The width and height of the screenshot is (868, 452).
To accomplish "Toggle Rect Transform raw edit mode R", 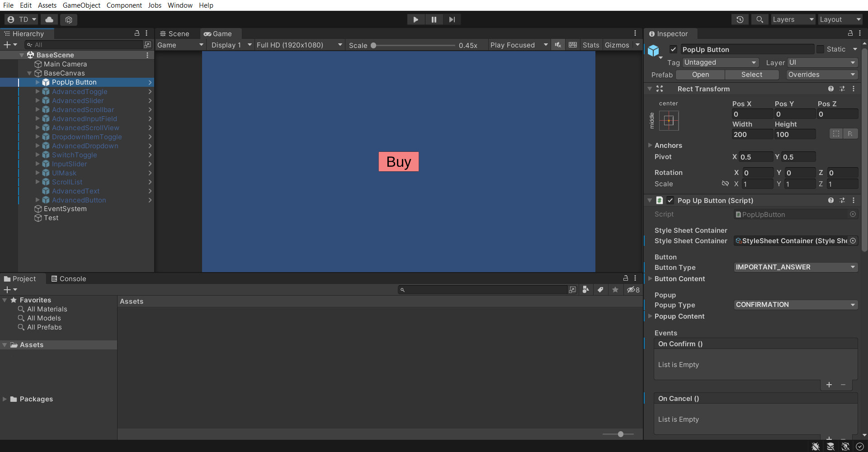I will (x=850, y=134).
